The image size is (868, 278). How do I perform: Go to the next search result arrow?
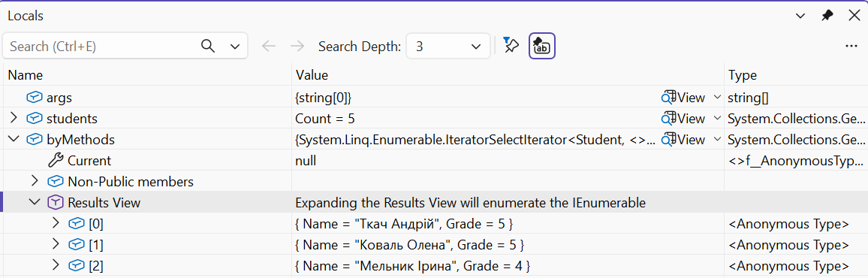(297, 47)
